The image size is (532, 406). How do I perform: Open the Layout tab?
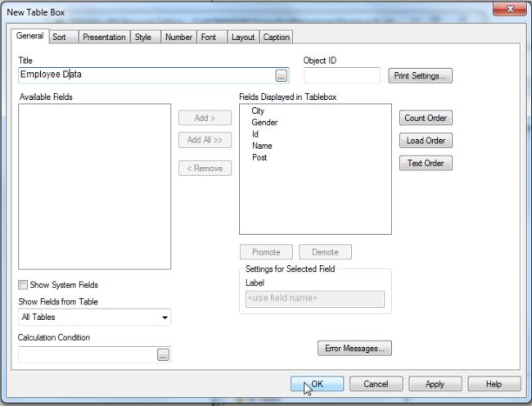point(243,37)
